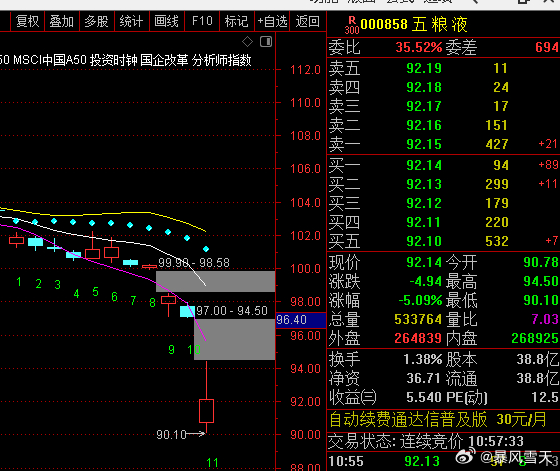Click 外盘 value 264839
The height and width of the screenshot is (471, 560).
(x=418, y=338)
